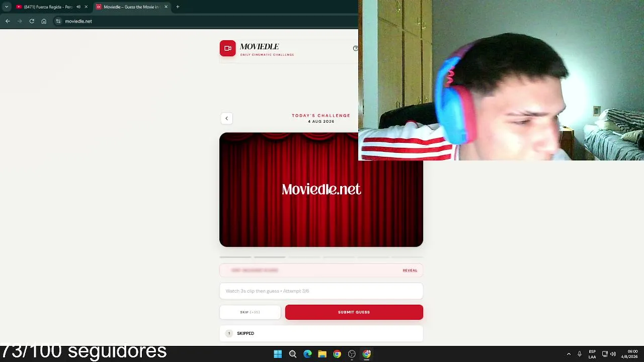The width and height of the screenshot is (644, 362).
Task: Close the Fuerza Regida YouTube tab
Action: coord(86,7)
